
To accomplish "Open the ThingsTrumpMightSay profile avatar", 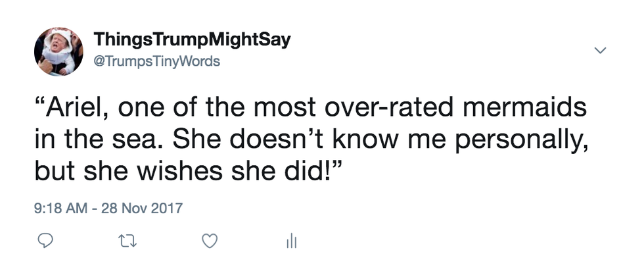I will (x=58, y=51).
